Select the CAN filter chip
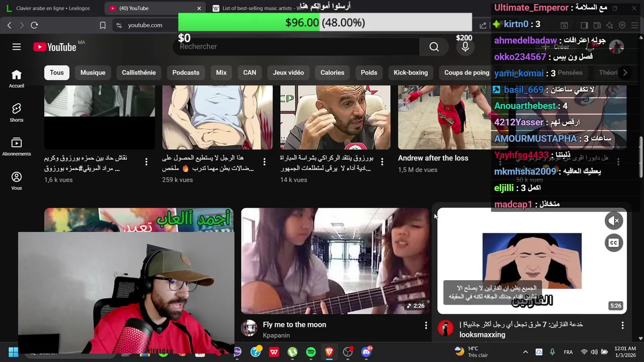Viewport: 644px width, 362px height. [x=250, y=72]
